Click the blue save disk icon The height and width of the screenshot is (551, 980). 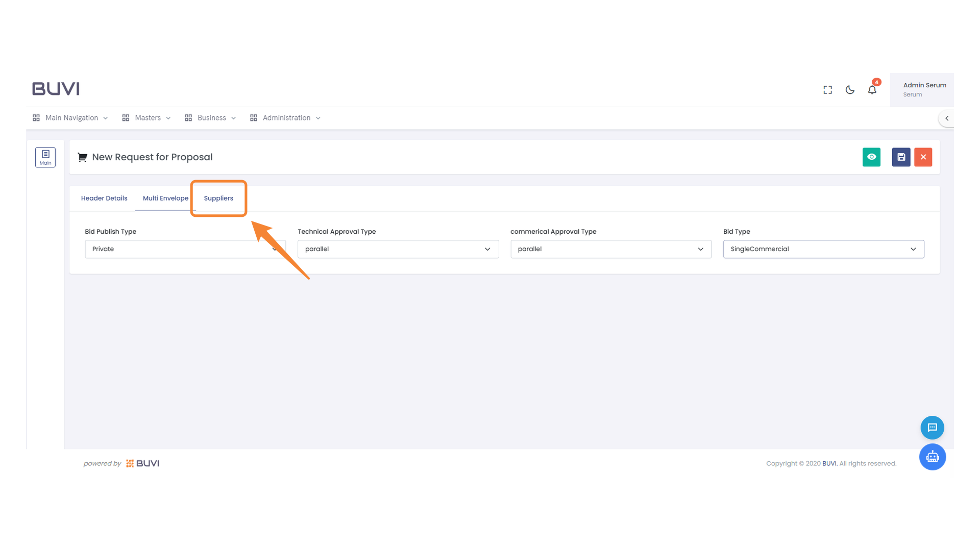pos(901,157)
